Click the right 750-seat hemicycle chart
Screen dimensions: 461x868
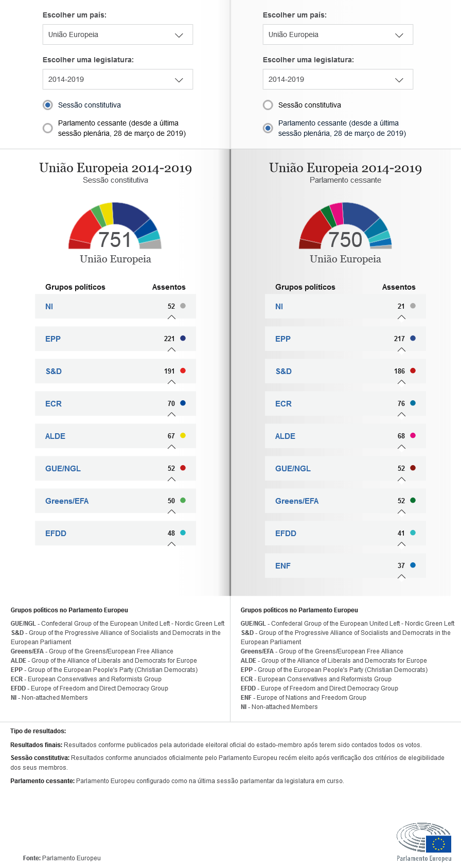pos(345,226)
